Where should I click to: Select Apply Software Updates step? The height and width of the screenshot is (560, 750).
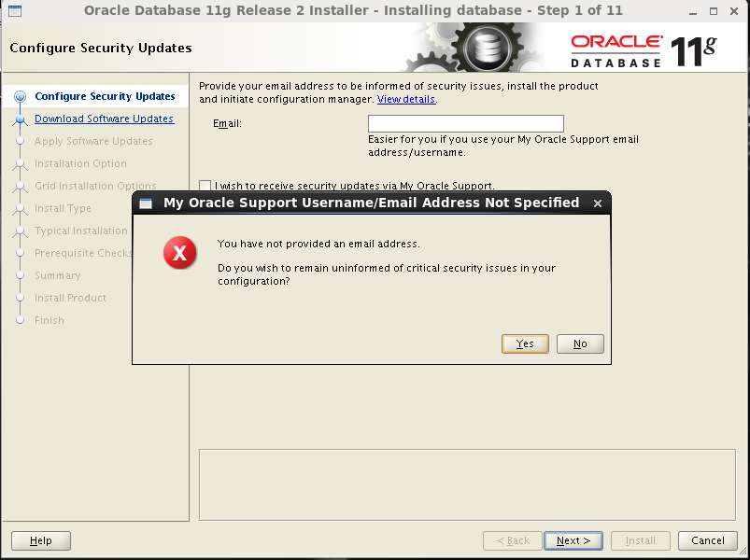coord(93,141)
